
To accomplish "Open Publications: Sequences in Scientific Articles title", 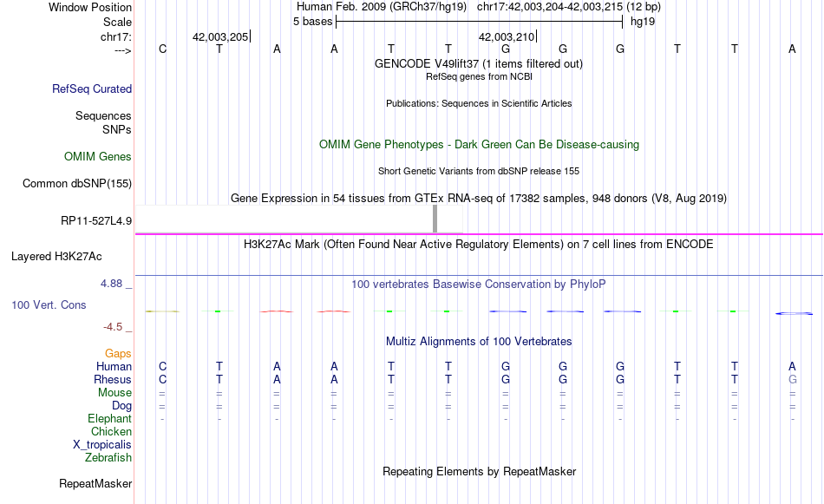I will tap(479, 103).
